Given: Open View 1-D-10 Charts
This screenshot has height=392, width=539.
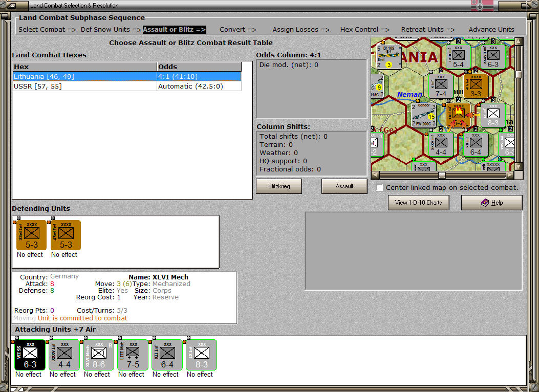Looking at the screenshot, I should [x=418, y=203].
